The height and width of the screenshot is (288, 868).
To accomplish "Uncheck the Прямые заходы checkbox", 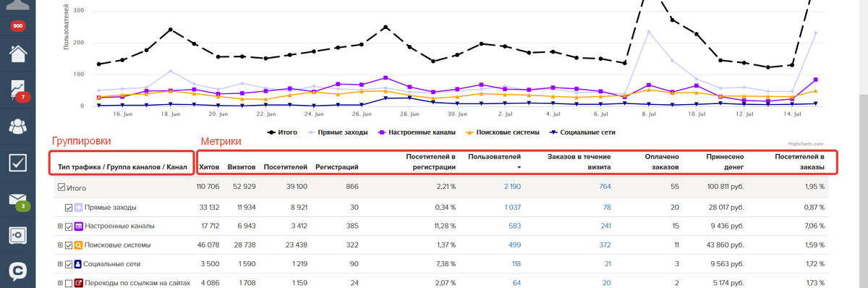I will [x=69, y=207].
